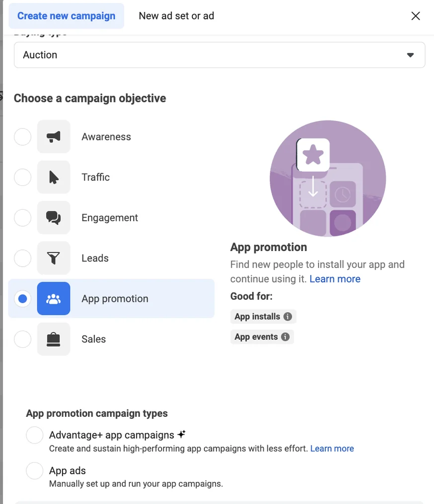
Task: Choose the Sales objective radio button
Action: [23, 339]
